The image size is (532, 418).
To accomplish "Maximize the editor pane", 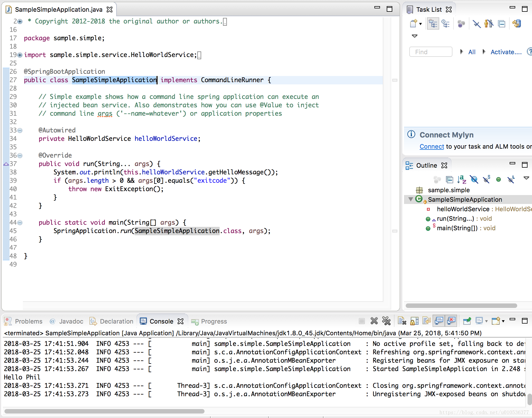I will point(389,9).
